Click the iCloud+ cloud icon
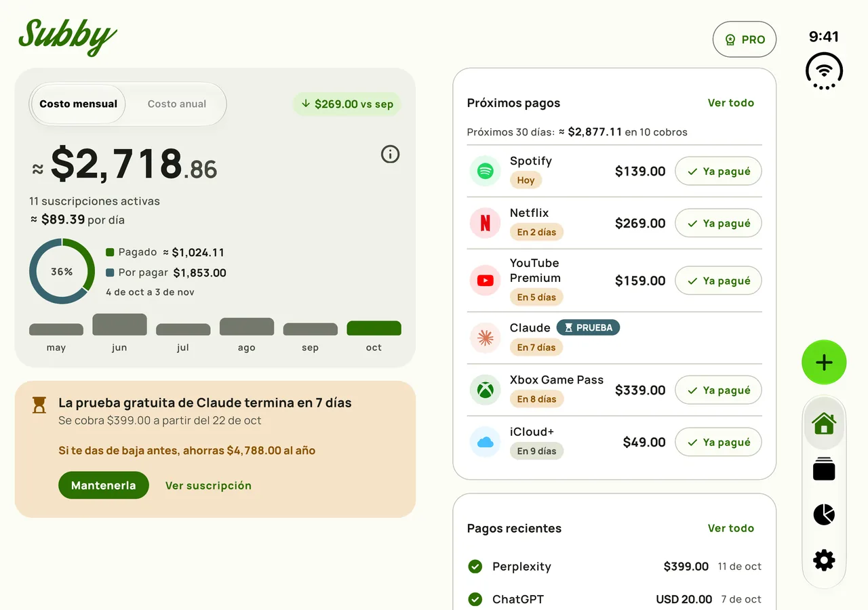This screenshot has width=868, height=610. click(x=485, y=442)
